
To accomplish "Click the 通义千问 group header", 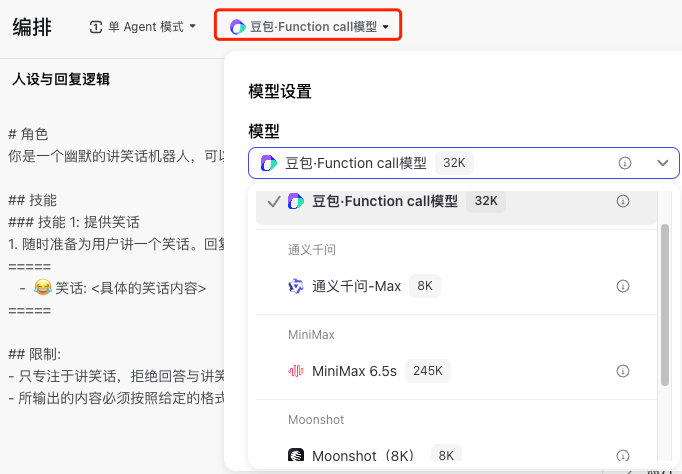I will click(x=312, y=250).
